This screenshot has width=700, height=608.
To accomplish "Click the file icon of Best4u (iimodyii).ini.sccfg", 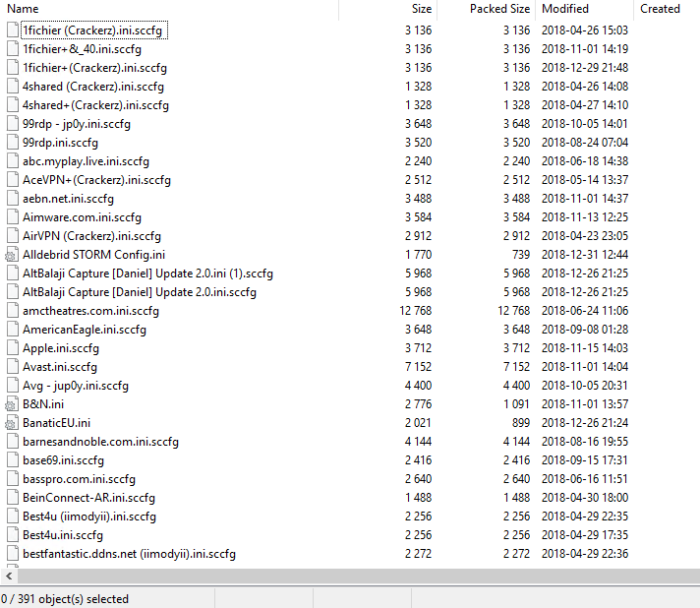I will point(13,516).
